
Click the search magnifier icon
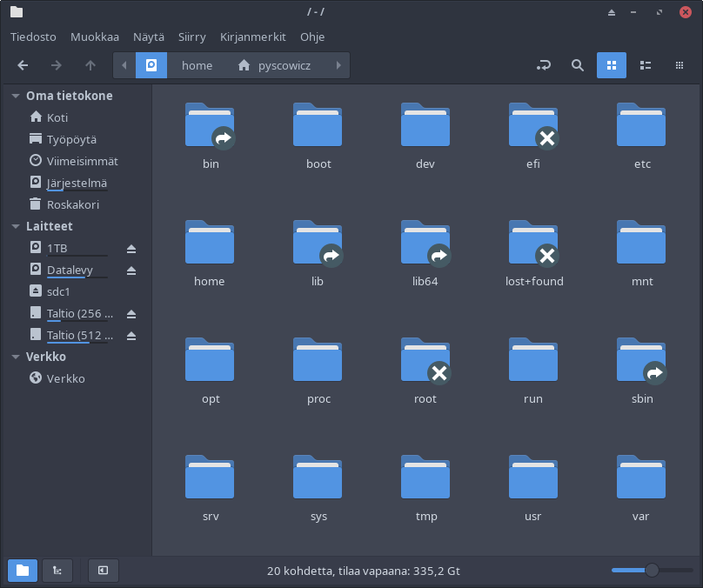(x=577, y=65)
